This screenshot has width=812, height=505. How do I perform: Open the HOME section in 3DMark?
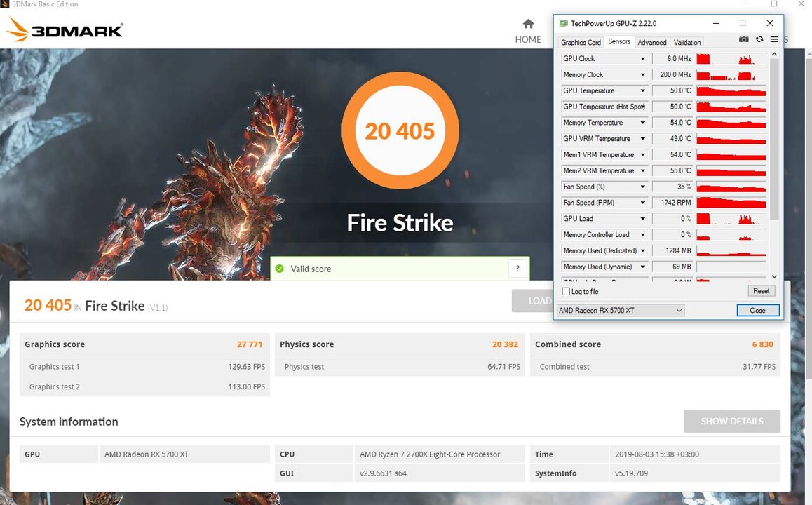tap(528, 31)
